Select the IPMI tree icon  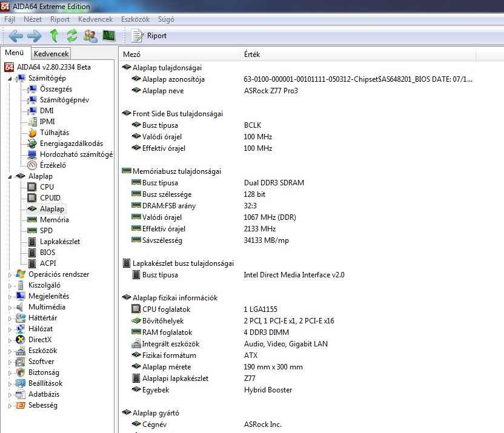32,122
